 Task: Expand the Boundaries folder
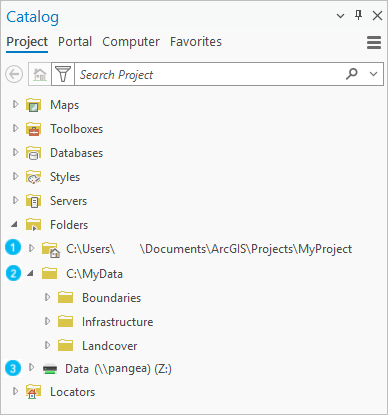(47, 297)
